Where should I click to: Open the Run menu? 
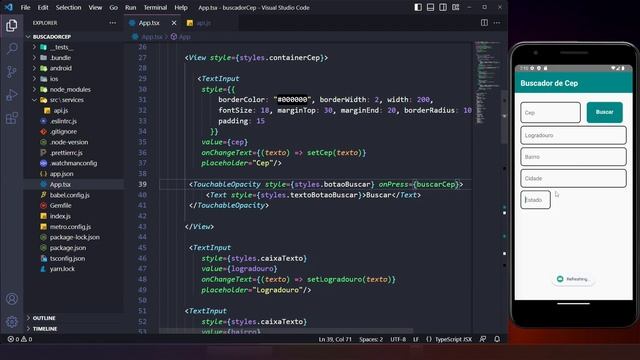[131, 7]
